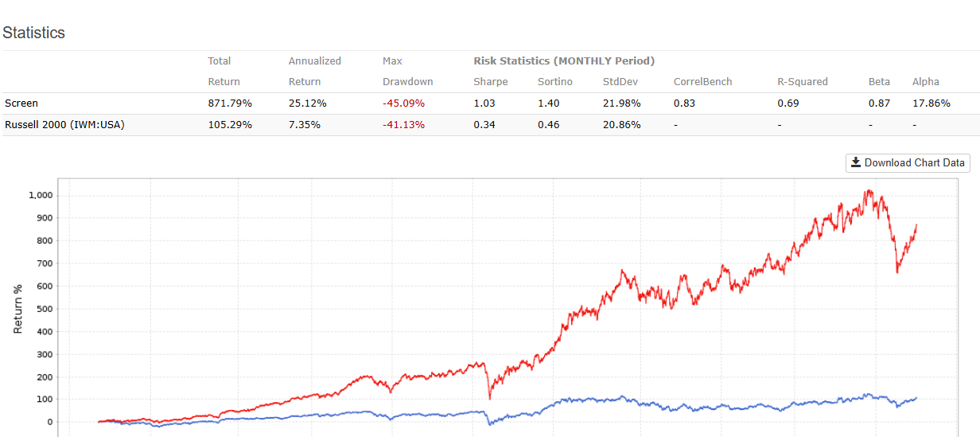The width and height of the screenshot is (980, 437).
Task: Click the R-Squared column header
Action: coord(802,82)
